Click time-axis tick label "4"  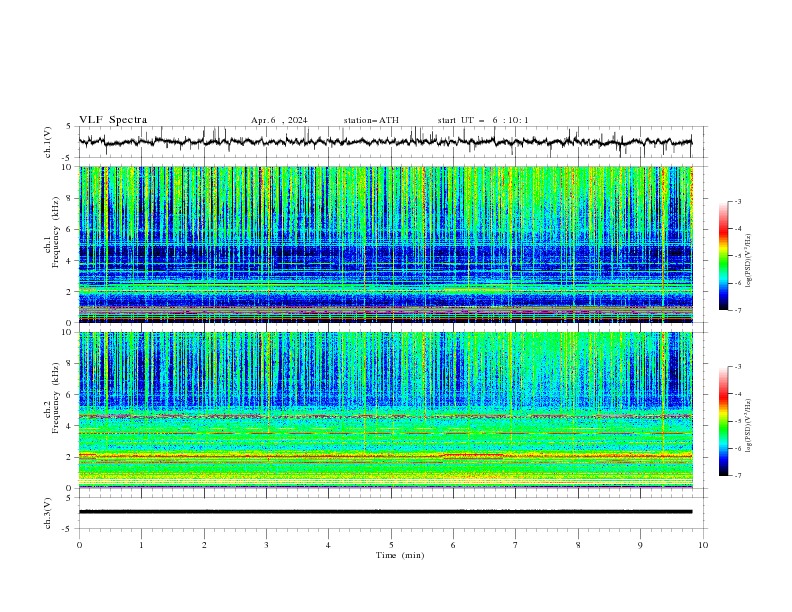click(328, 545)
